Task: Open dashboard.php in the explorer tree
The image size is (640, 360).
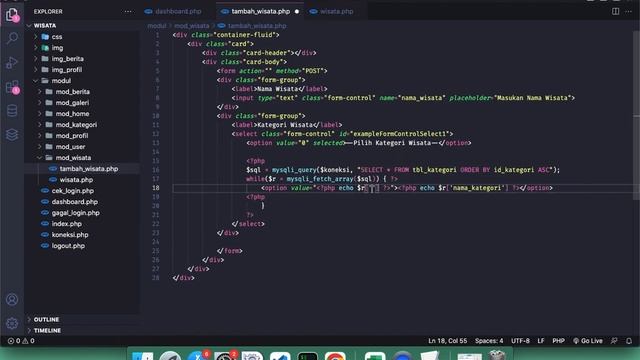Action: pyautogui.click(x=74, y=202)
